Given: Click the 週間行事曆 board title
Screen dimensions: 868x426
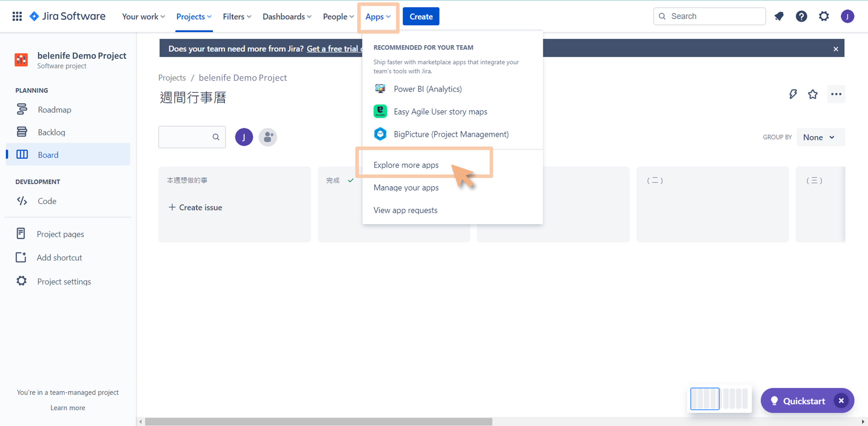Looking at the screenshot, I should point(193,98).
